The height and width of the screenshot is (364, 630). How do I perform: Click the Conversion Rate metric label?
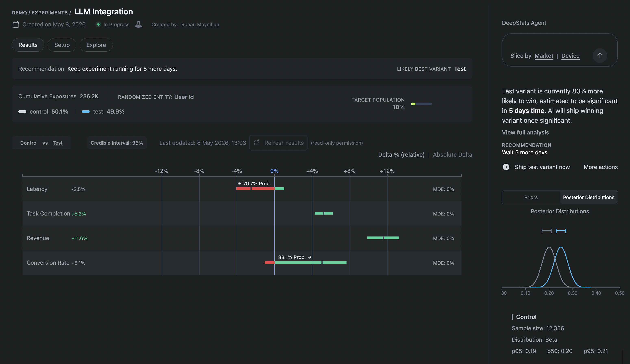pyautogui.click(x=48, y=263)
